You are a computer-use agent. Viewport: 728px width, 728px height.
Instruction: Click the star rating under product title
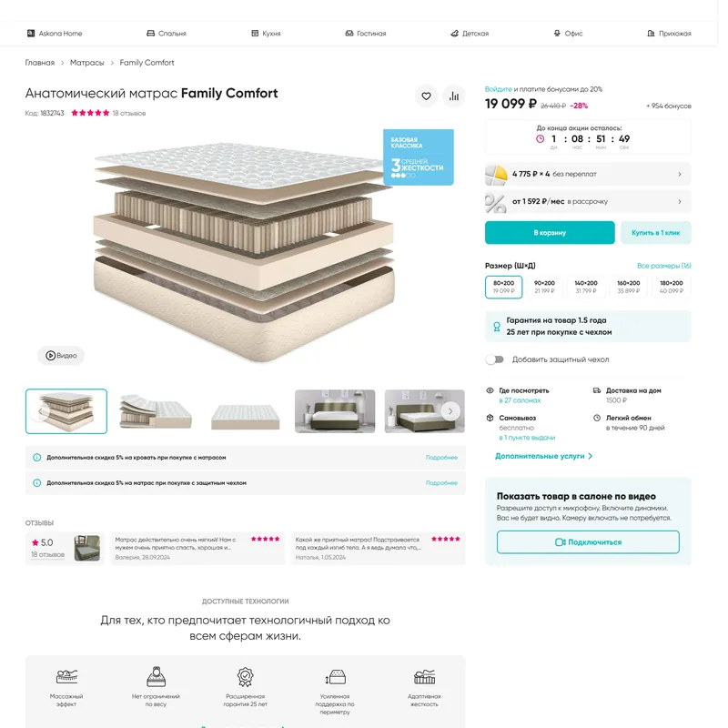(x=90, y=113)
